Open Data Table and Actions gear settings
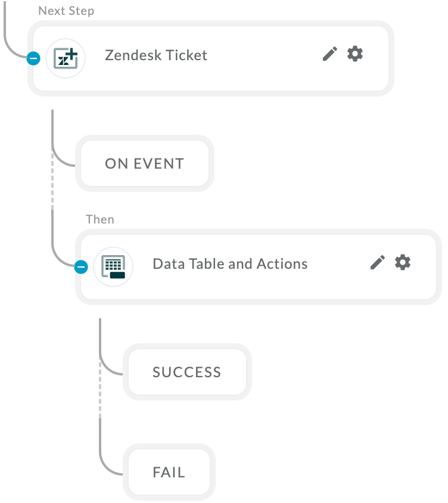Screen dimensions: 448x503 403,262
